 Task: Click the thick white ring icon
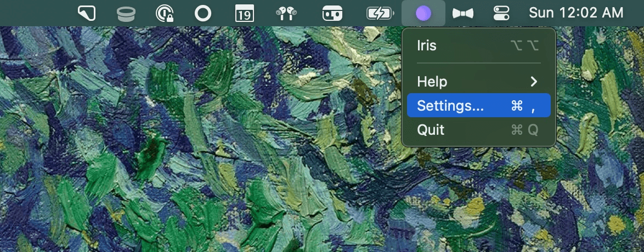203,14
